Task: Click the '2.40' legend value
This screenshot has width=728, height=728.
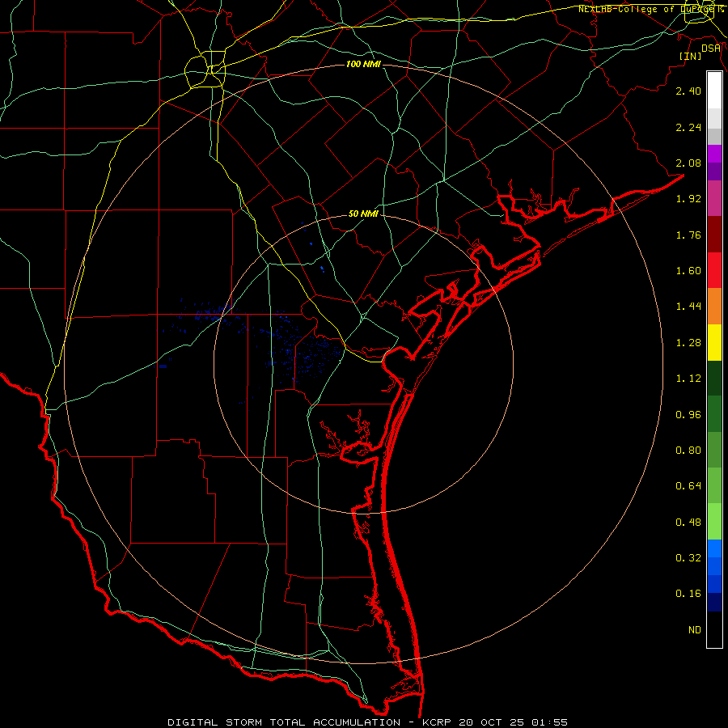Action: [x=688, y=91]
